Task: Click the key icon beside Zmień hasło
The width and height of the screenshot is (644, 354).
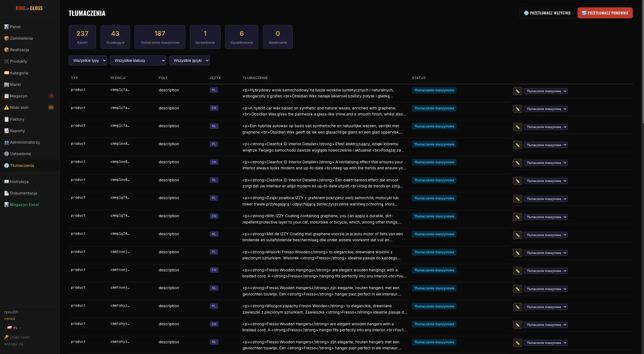Action: tap(6, 337)
